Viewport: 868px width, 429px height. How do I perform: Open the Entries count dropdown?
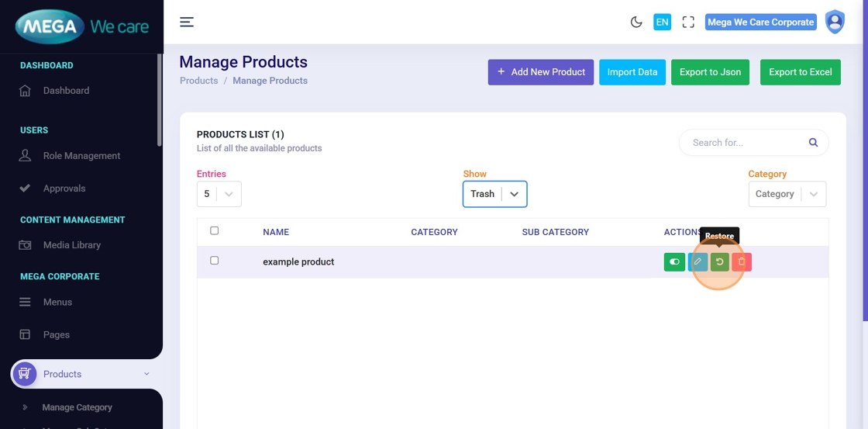pyautogui.click(x=219, y=194)
